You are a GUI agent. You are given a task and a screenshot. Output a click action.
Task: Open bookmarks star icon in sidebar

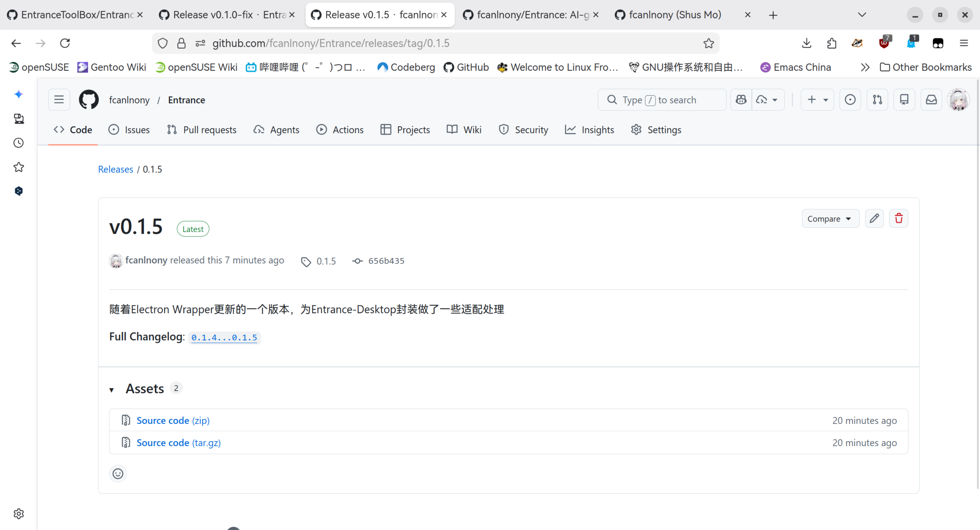[x=19, y=167]
